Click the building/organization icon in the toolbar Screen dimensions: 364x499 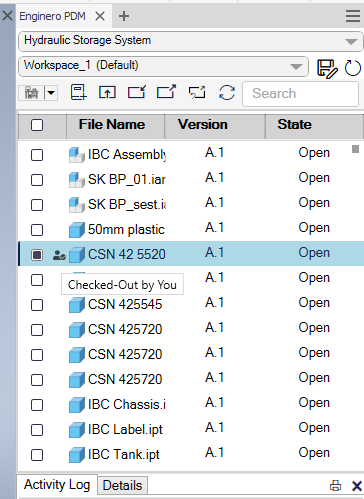32,93
